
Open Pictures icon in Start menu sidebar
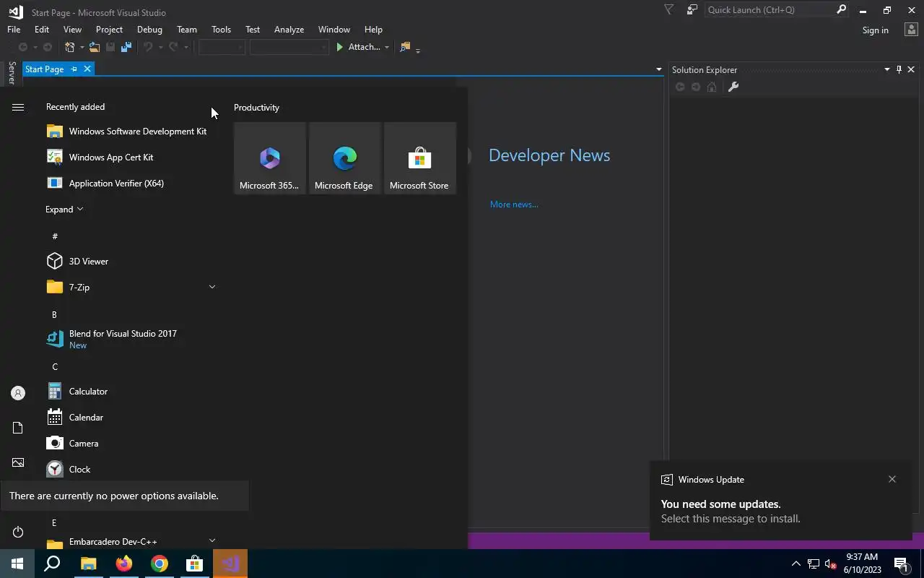pyautogui.click(x=18, y=462)
